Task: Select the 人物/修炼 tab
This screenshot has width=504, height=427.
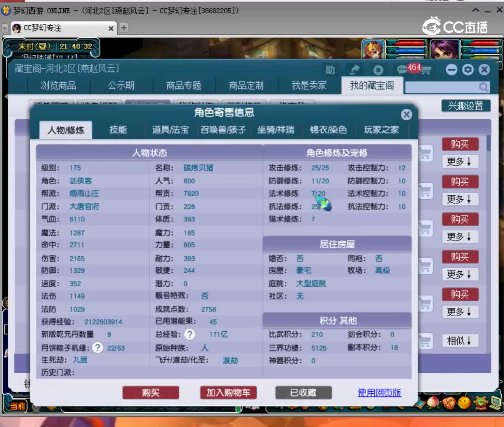Action: click(66, 130)
